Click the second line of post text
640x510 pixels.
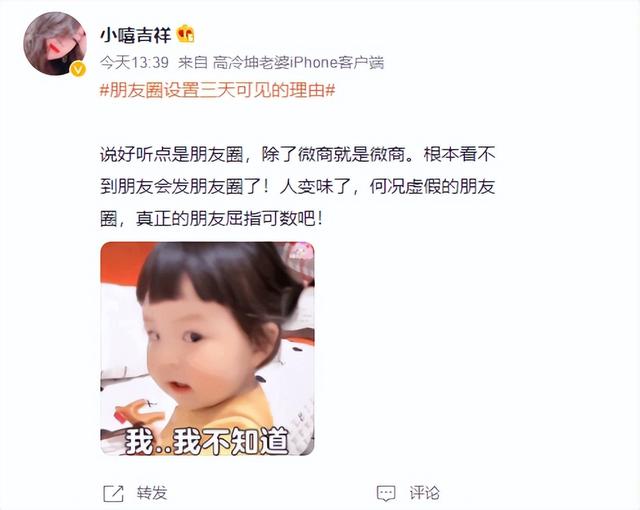[298, 187]
